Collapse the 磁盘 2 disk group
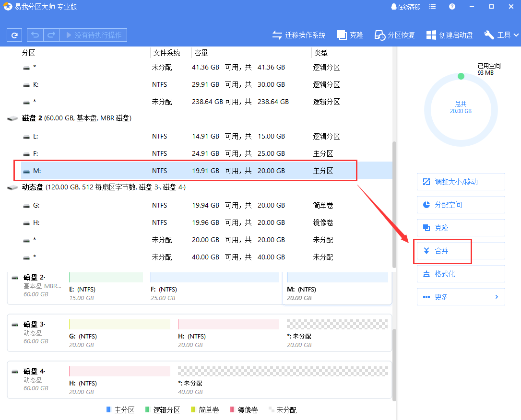Screen dimensions: 521x420 12,118
